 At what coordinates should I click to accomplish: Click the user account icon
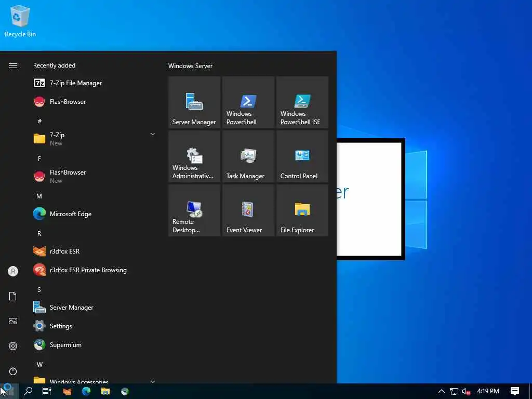(13, 271)
